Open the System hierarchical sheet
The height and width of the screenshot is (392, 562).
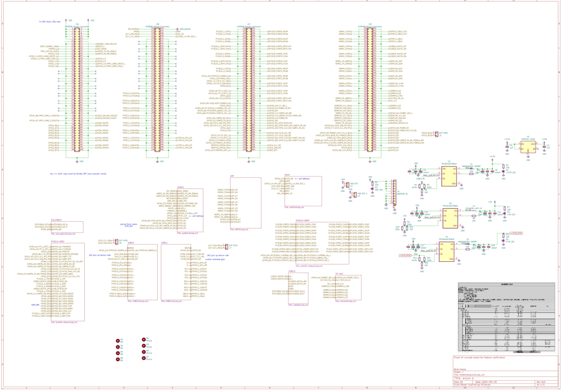tap(190, 210)
